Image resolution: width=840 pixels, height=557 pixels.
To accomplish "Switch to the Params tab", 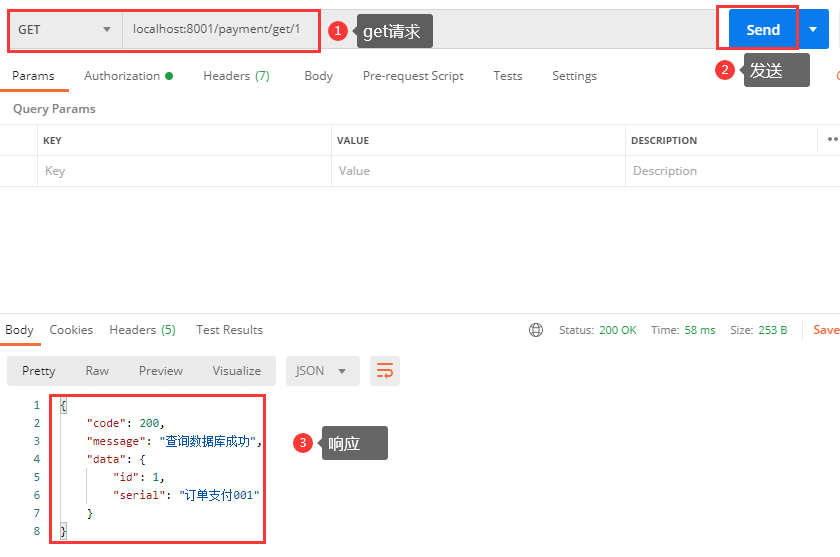I will click(x=33, y=76).
